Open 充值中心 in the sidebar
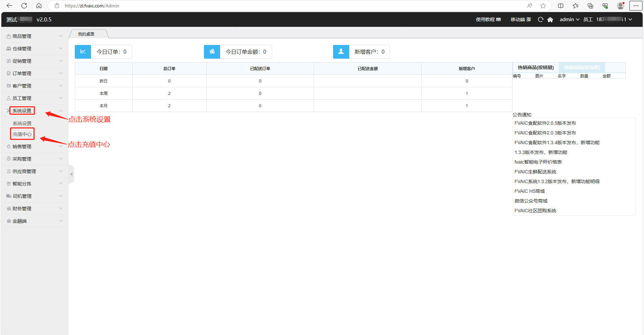This screenshot has width=644, height=335. pyautogui.click(x=22, y=134)
